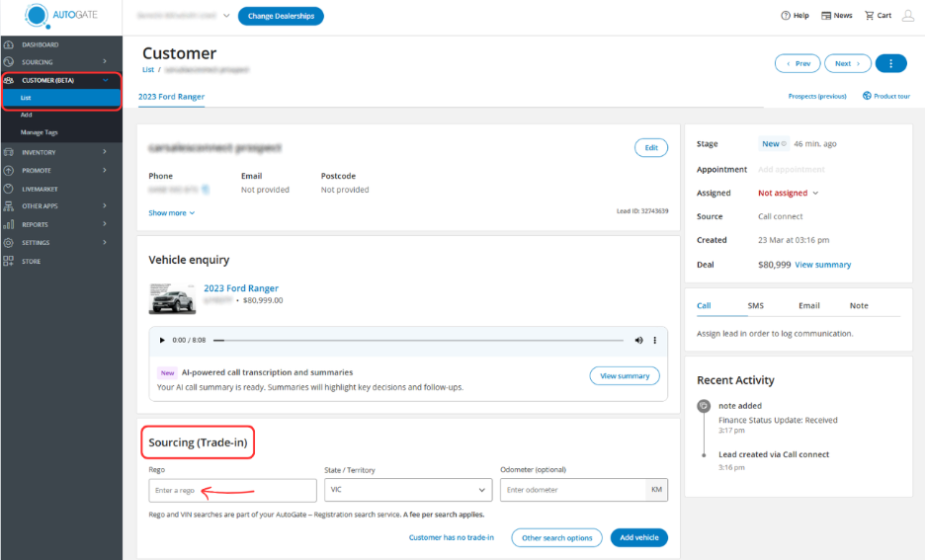Image resolution: width=925 pixels, height=560 pixels.
Task: Open the Help icon in top bar
Action: 786,16
